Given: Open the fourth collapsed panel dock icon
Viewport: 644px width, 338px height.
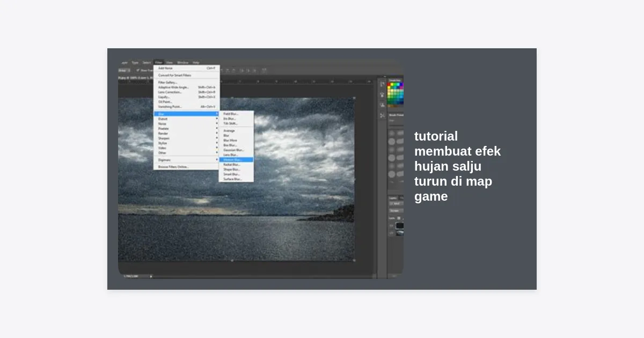Looking at the screenshot, I should click(382, 115).
